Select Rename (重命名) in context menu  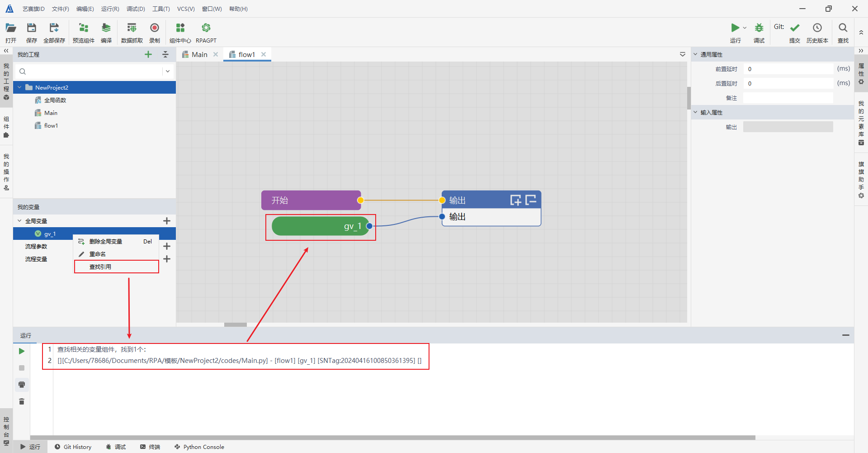click(117, 254)
